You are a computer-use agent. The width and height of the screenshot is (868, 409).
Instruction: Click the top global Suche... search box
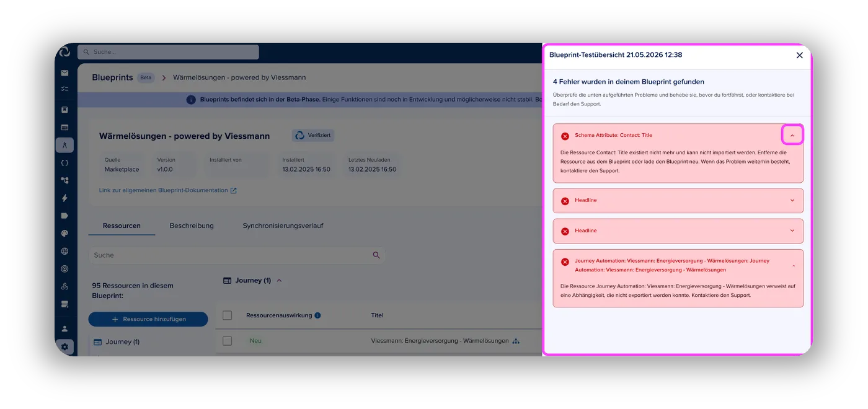[x=168, y=52]
